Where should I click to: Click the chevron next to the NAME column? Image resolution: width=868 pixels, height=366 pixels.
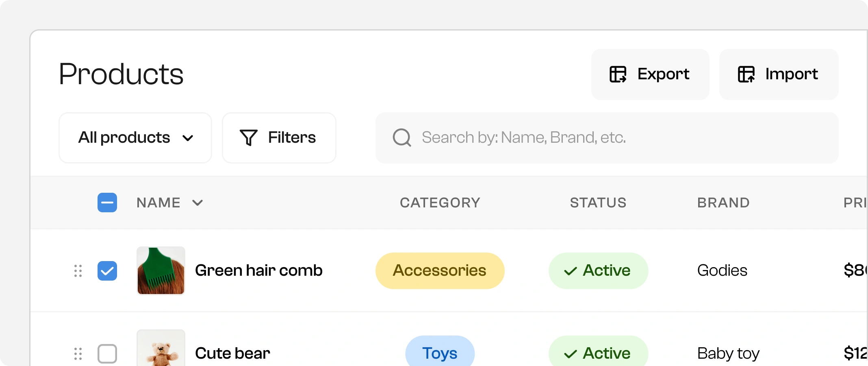click(198, 203)
